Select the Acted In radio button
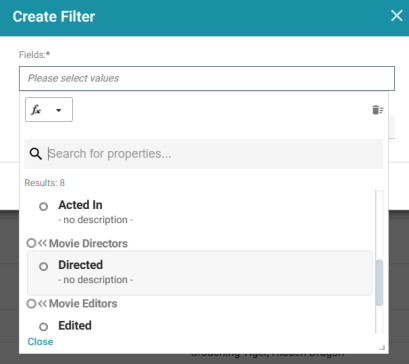This screenshot has height=364, width=409. [x=43, y=207]
